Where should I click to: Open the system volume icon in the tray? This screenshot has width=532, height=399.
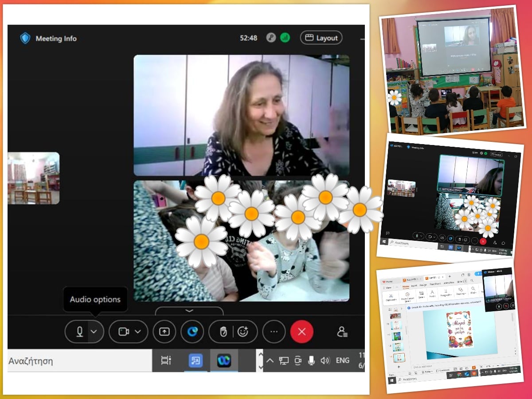325,360
